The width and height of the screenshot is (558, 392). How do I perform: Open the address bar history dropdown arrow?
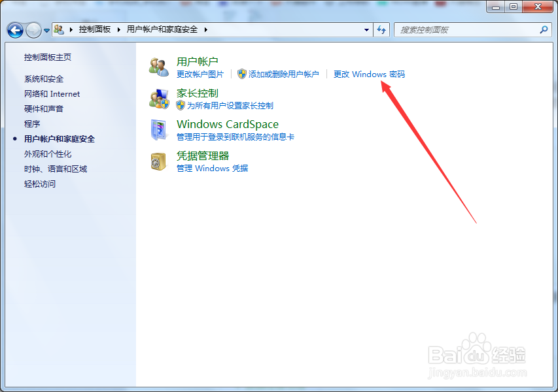click(x=367, y=29)
